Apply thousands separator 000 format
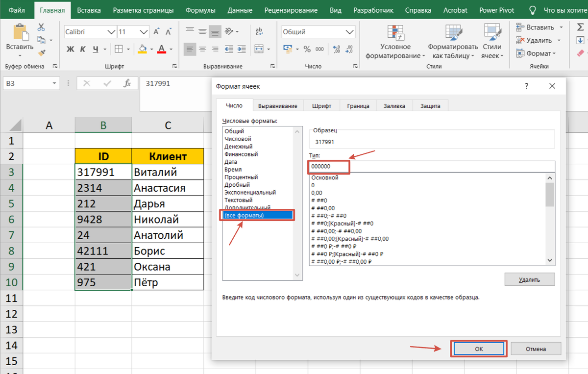 319,49
